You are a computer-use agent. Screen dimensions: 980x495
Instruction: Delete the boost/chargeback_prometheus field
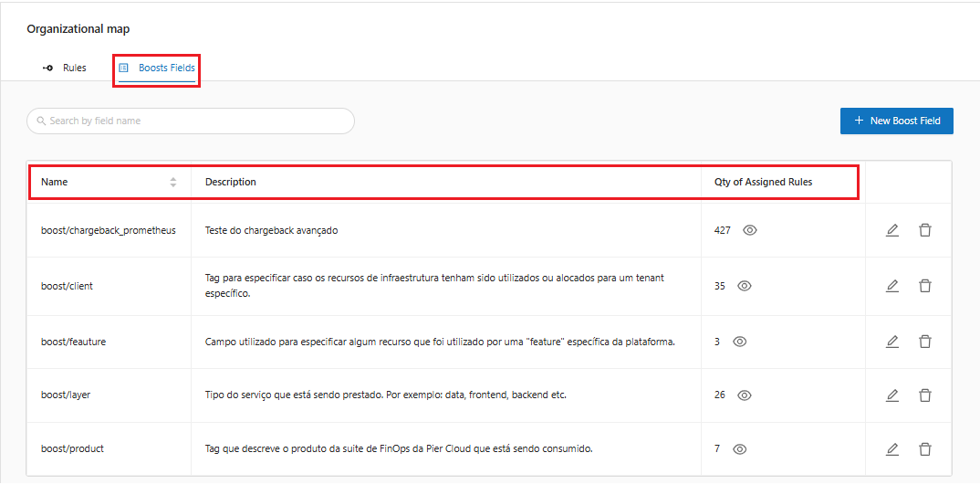point(924,230)
